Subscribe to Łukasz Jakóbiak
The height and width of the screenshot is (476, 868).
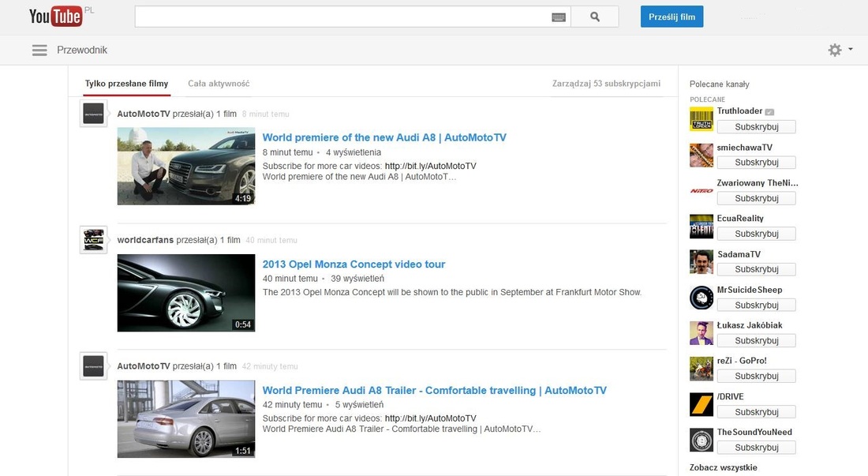[757, 340]
